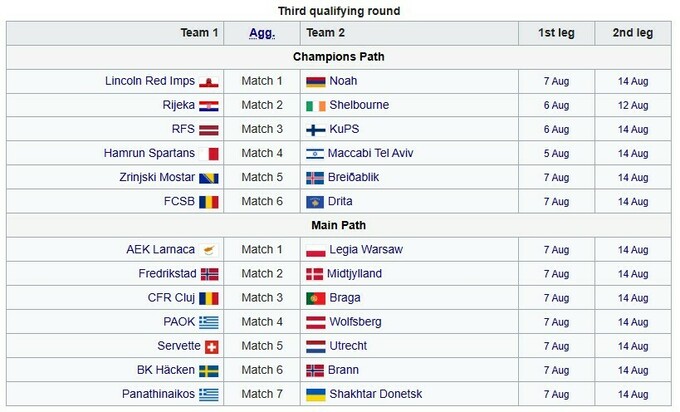Click the Israel flag beside Maccabi Tel Aviv
The height and width of the screenshot is (412, 680).
tap(314, 153)
